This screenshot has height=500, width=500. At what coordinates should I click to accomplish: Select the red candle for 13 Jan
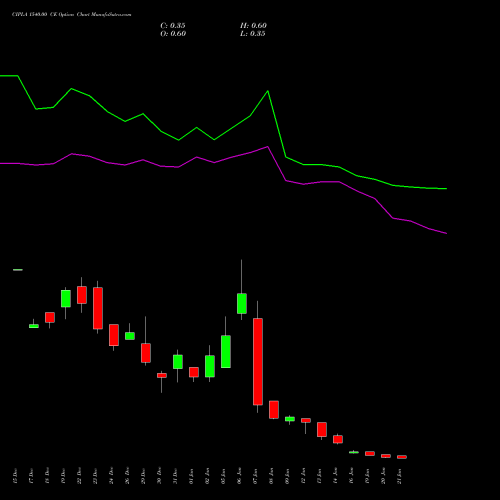(322, 430)
